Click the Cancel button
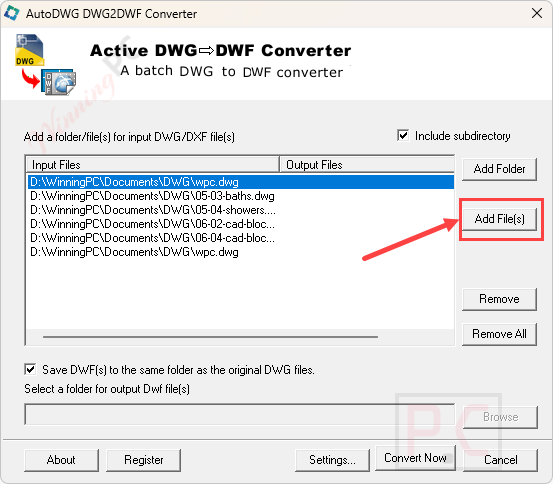553x484 pixels. [500, 460]
